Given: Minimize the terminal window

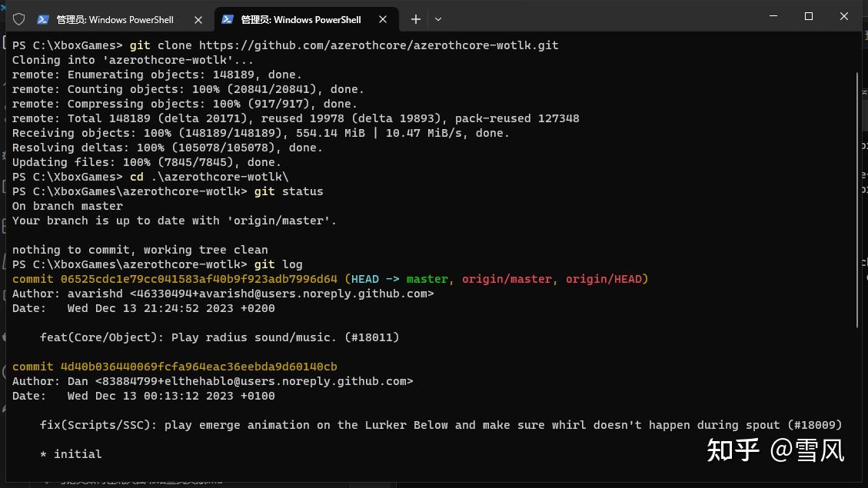Looking at the screenshot, I should pyautogui.click(x=773, y=16).
